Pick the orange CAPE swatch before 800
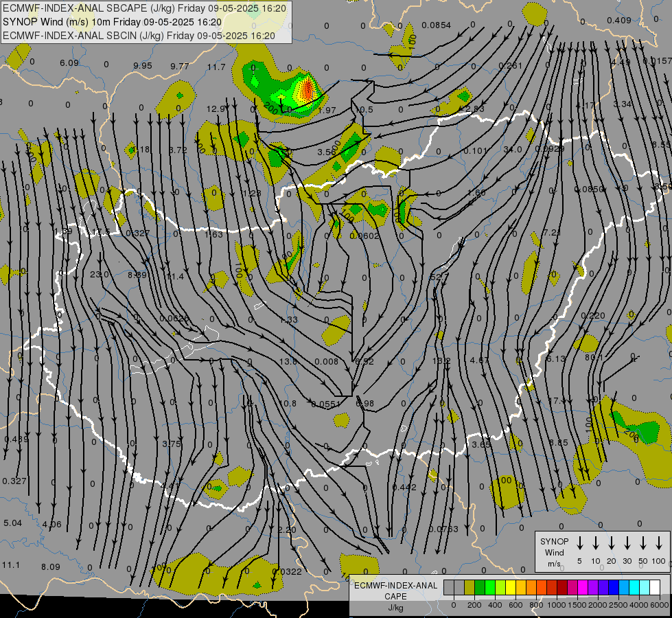Viewport: 672px width, 618px height. pos(531,587)
